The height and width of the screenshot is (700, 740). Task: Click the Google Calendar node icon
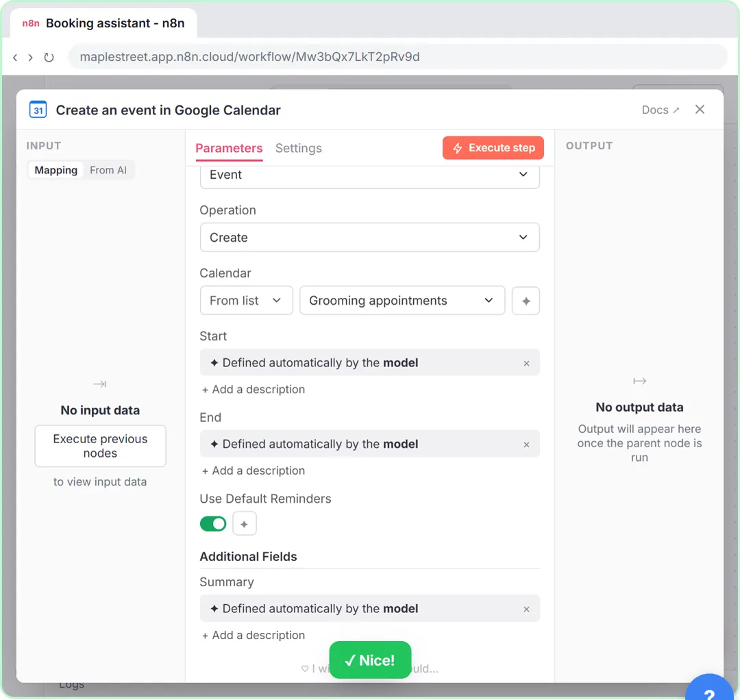pyautogui.click(x=38, y=110)
